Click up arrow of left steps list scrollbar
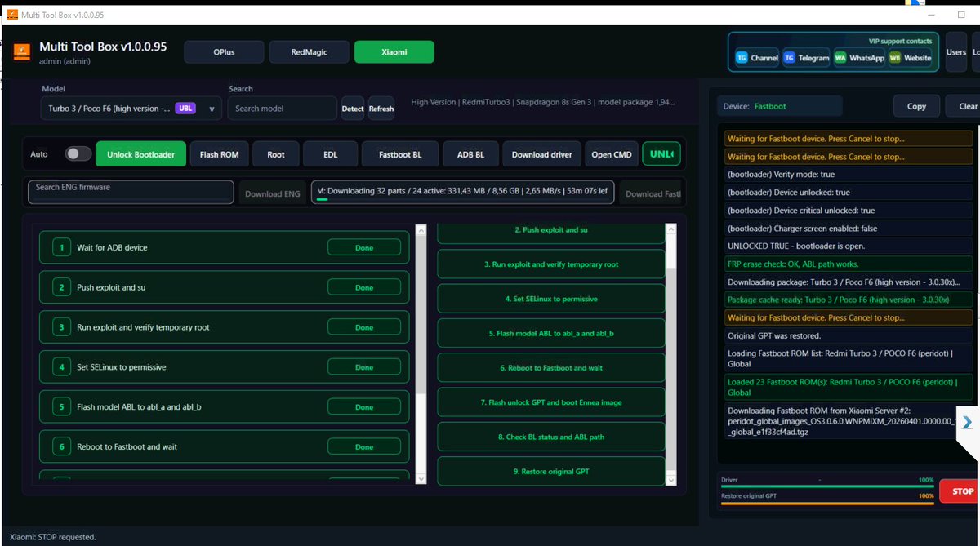The height and width of the screenshot is (546, 980). click(x=421, y=230)
